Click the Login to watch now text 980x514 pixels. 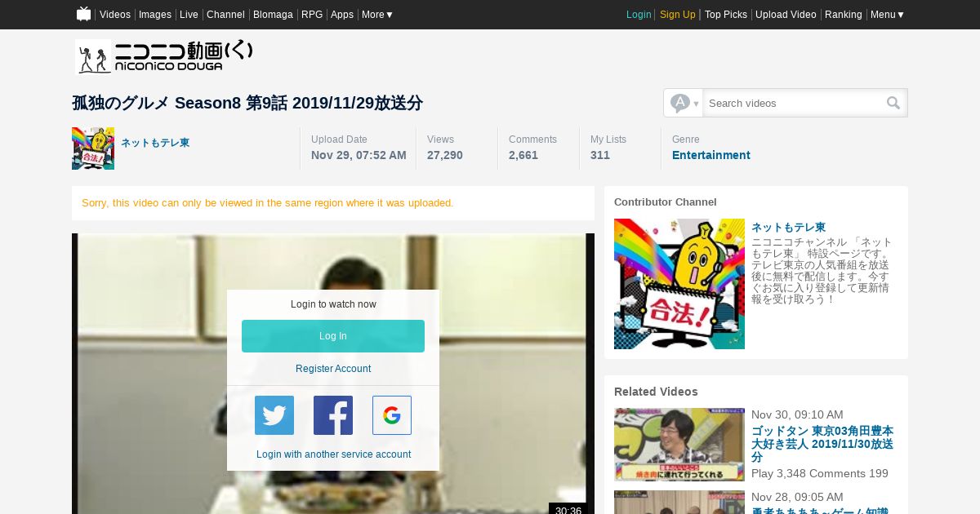[333, 304]
